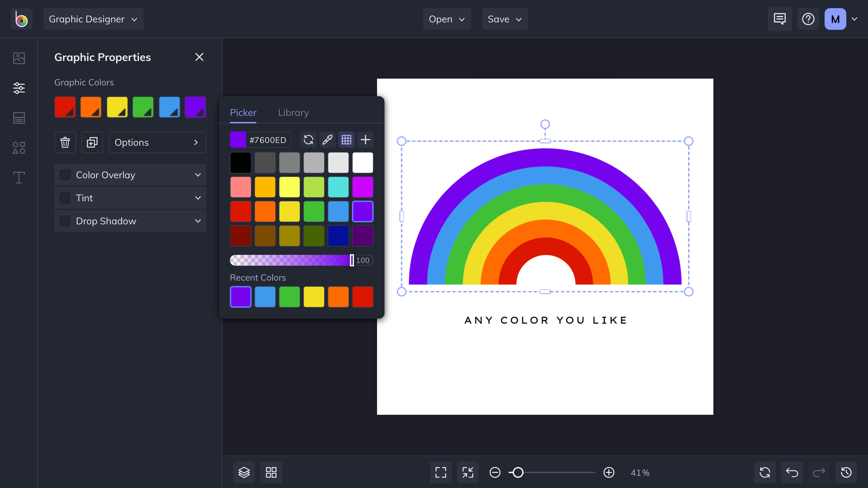Enable the Drop Shadow checkbox
Screen dimensions: 868x488
pyautogui.click(x=65, y=221)
